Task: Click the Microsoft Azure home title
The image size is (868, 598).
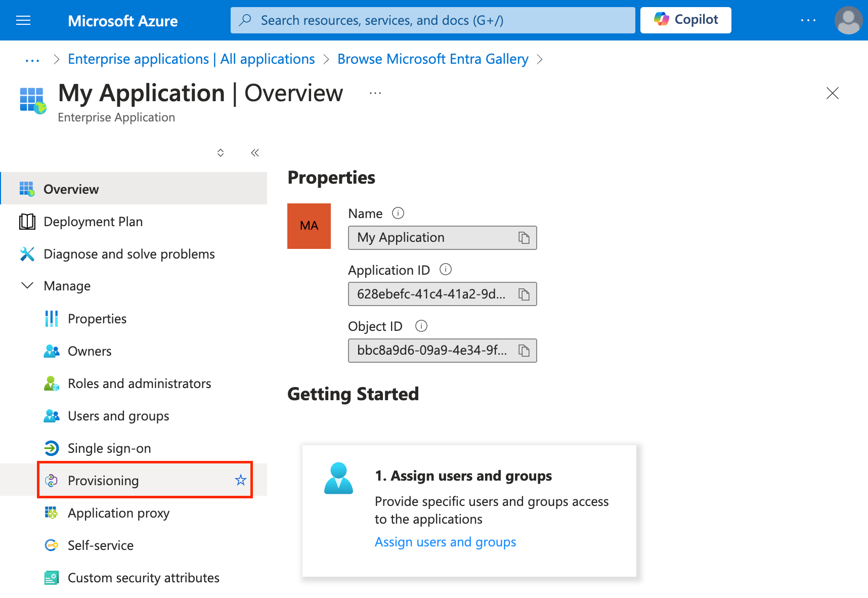Action: coord(123,21)
